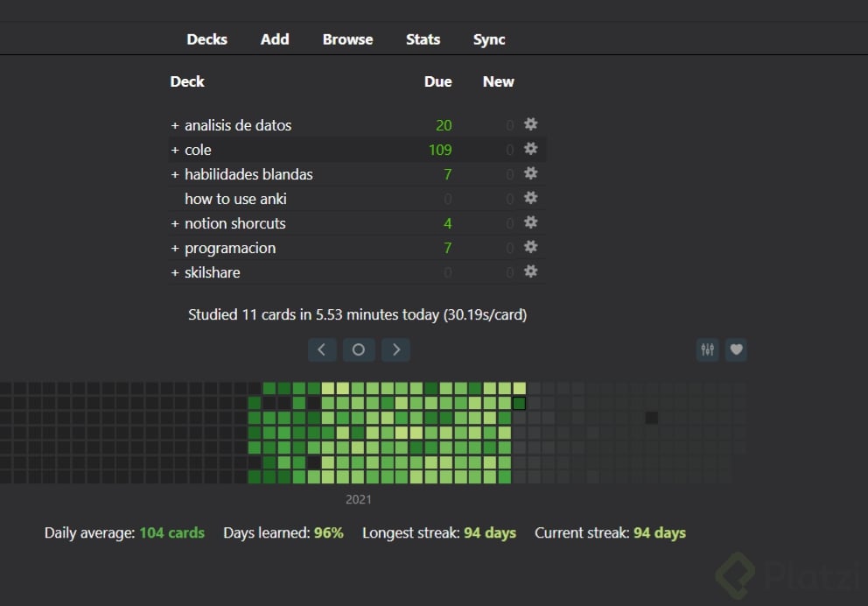Open options gear for analisis de datos deck

coord(530,124)
